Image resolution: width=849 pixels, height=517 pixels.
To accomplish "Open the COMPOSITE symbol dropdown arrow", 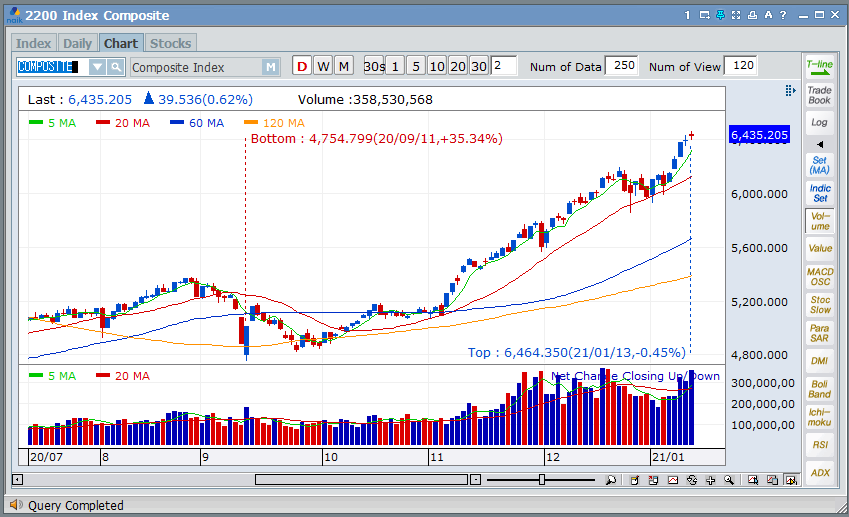I will (x=97, y=67).
